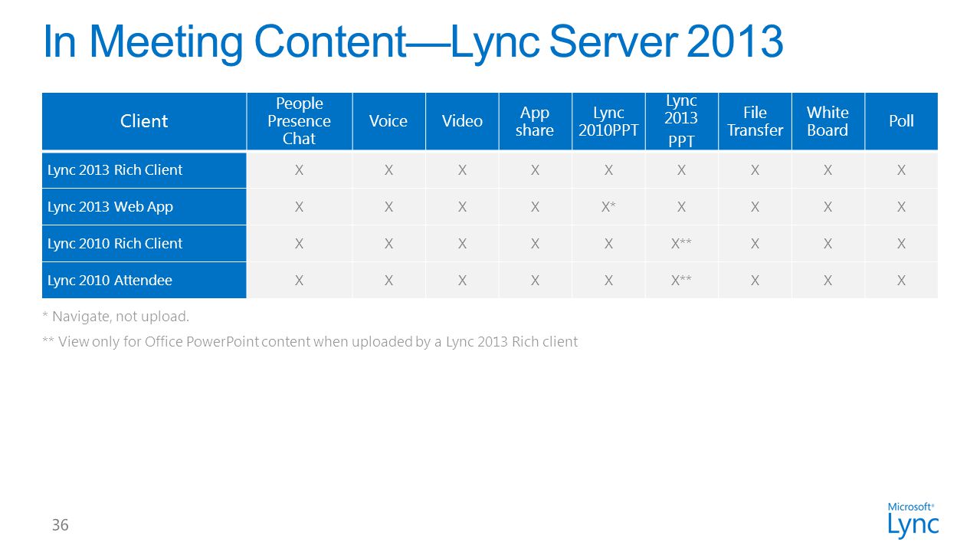
Task: Click the 'File Transfer' column header
Action: click(755, 121)
